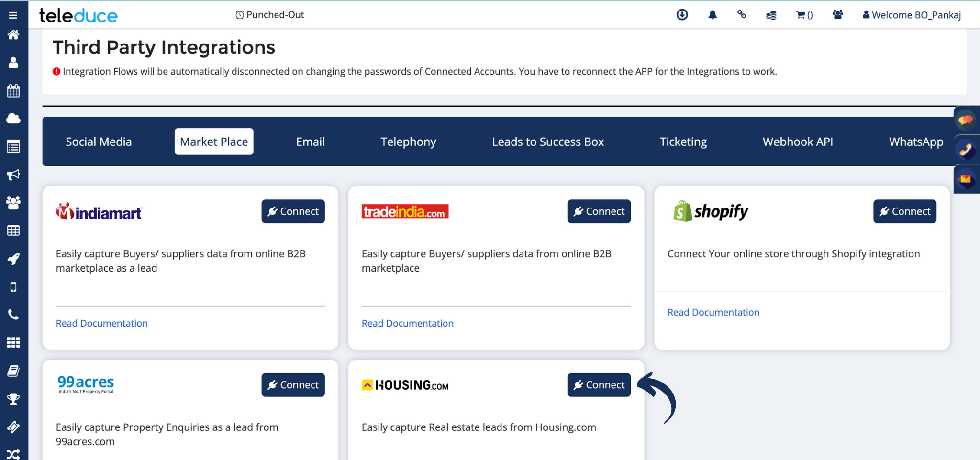This screenshot has width=980, height=460.
Task: Click the tradeindia.com logo
Action: pos(405,211)
